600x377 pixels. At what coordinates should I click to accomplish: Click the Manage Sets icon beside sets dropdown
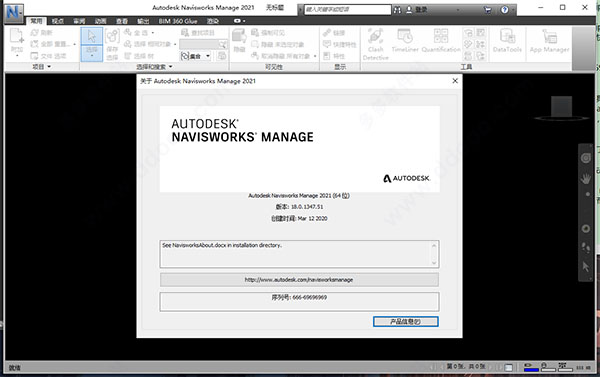click(222, 56)
